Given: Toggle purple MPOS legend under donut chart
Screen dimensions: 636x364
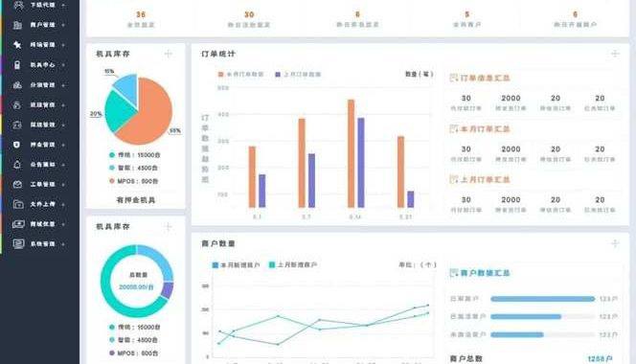Looking at the screenshot, I should [x=133, y=353].
